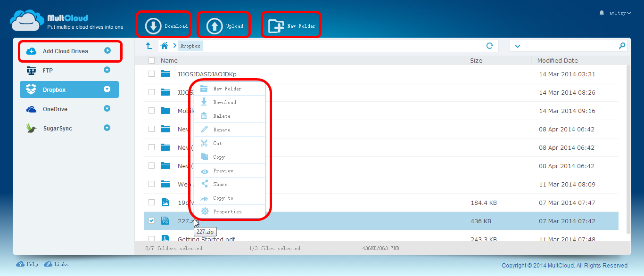Sort by the Name column header
Screen dimensions: 644x276
(x=169, y=60)
